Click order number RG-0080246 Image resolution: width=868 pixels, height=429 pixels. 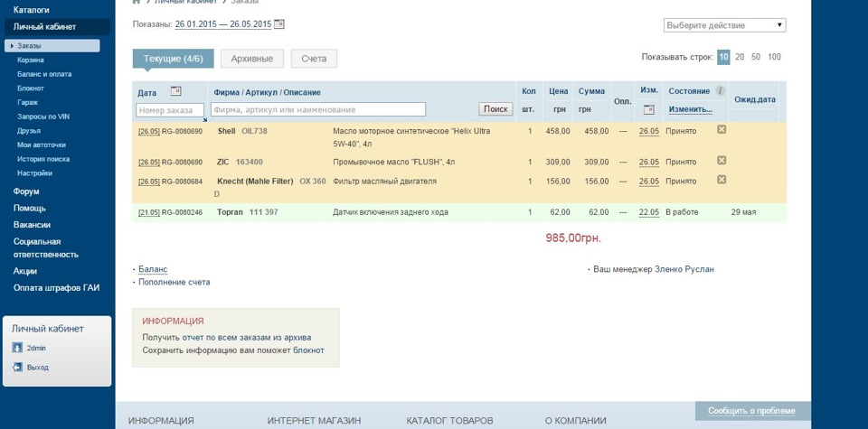(182, 212)
